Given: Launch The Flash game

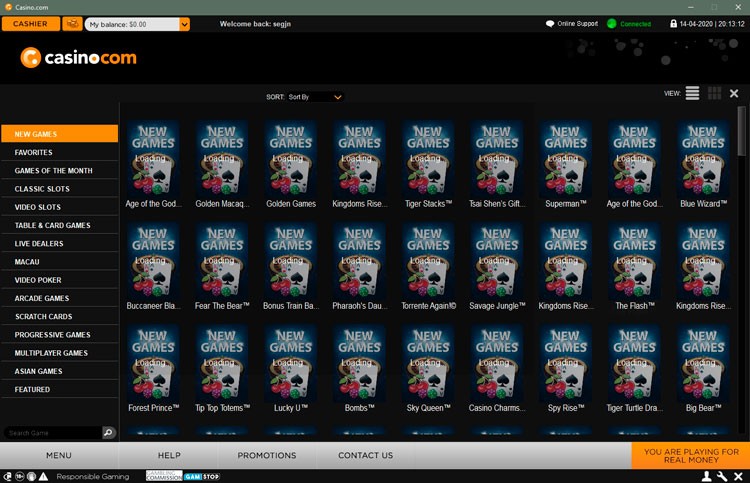Looking at the screenshot, I should coord(634,266).
